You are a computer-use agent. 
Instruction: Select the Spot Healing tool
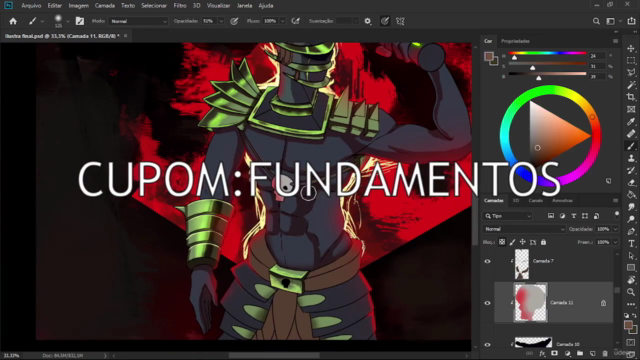631,133
